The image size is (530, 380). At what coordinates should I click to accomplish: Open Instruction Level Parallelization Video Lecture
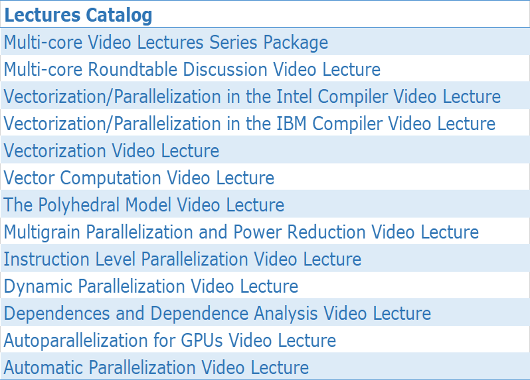click(183, 260)
